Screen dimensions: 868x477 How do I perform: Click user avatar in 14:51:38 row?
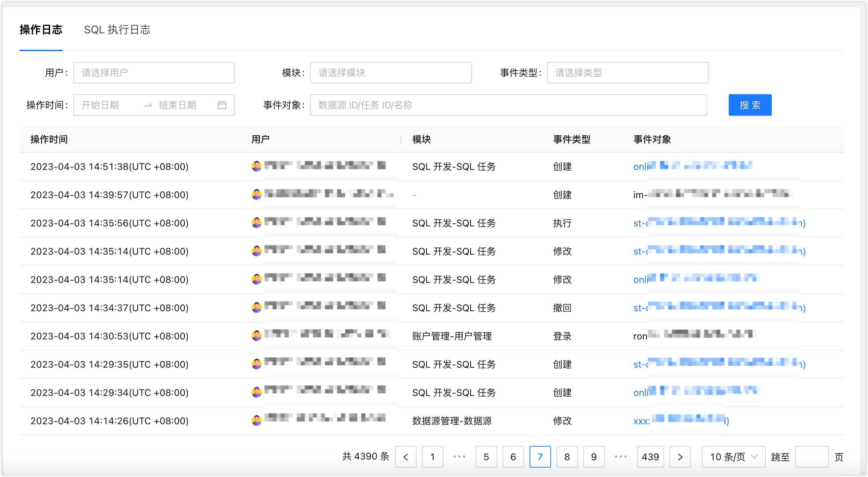(256, 166)
